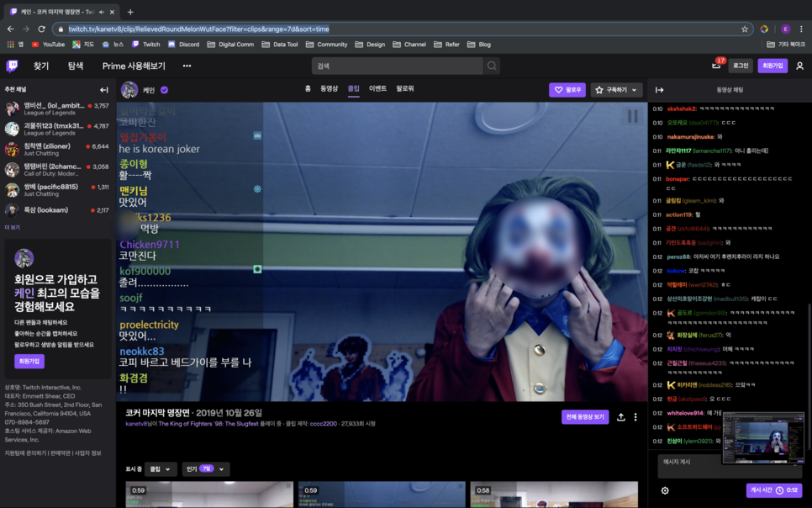812x508 pixels.
Task: Open recommended channel 침착맨 (zilioner)
Action: click(x=57, y=150)
